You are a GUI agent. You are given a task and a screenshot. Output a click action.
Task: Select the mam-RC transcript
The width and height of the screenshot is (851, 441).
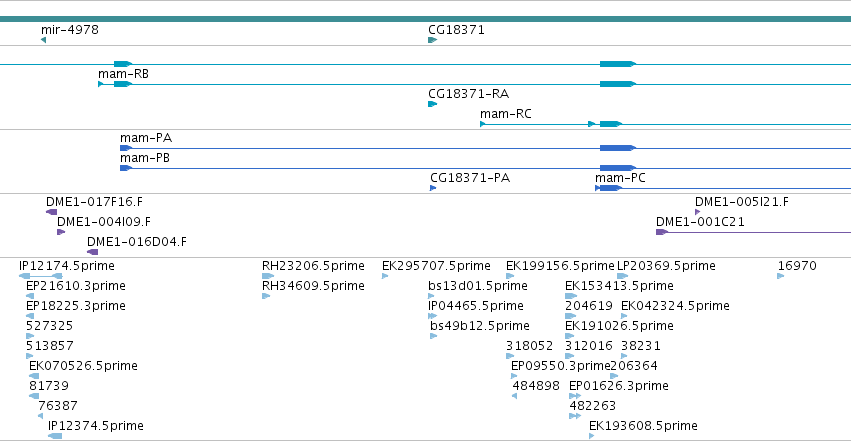click(x=665, y=124)
